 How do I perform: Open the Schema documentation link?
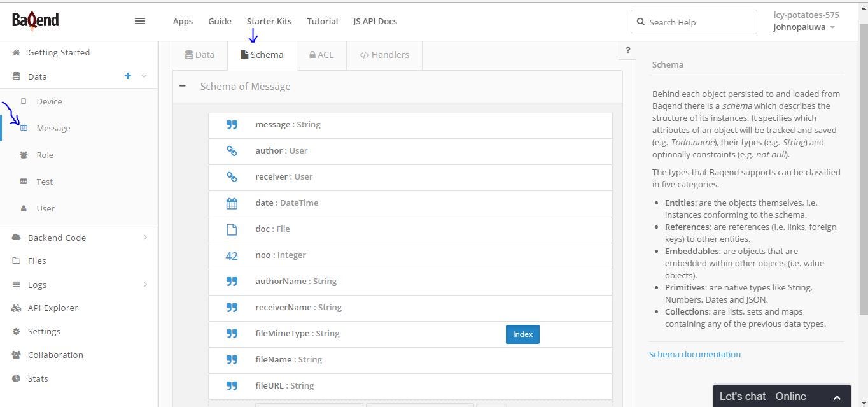pyautogui.click(x=694, y=354)
